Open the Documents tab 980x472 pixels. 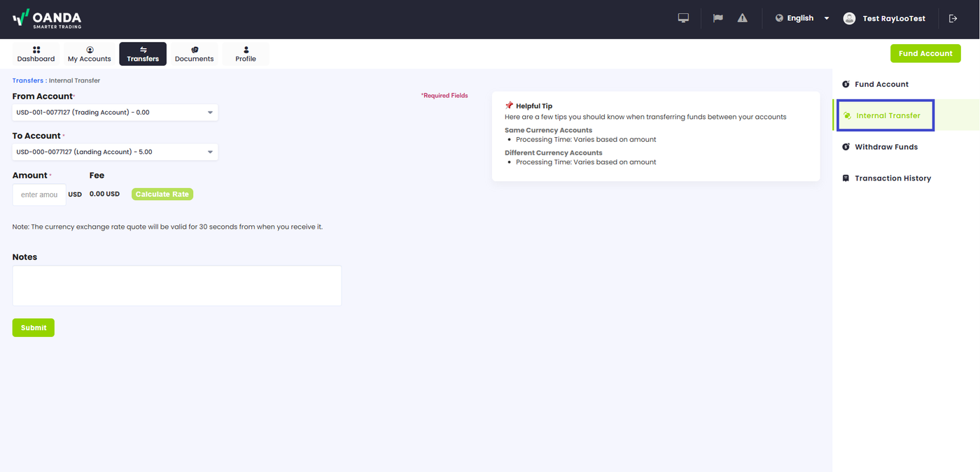(195, 54)
